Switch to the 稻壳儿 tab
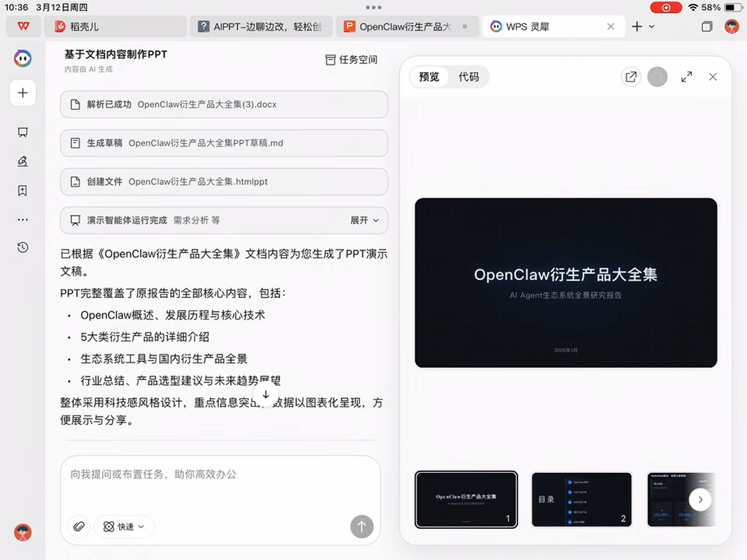 116,27
